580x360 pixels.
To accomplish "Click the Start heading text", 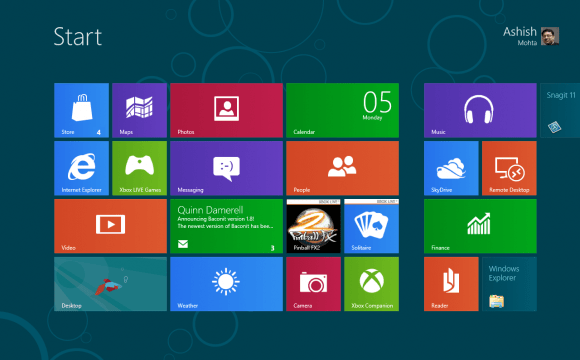I will point(78,37).
